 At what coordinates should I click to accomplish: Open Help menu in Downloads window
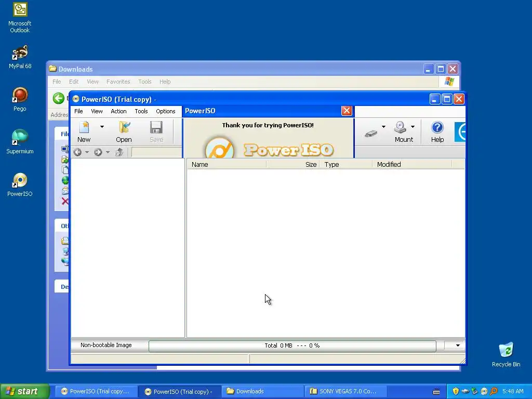(165, 82)
